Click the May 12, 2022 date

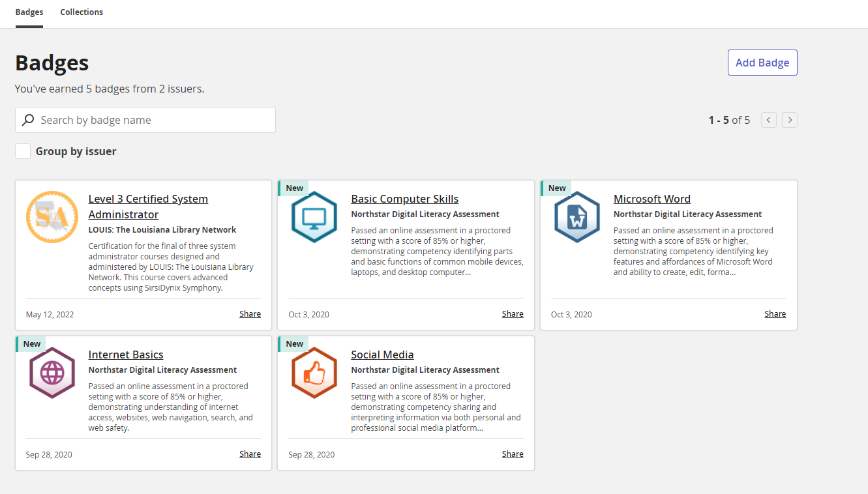50,315
